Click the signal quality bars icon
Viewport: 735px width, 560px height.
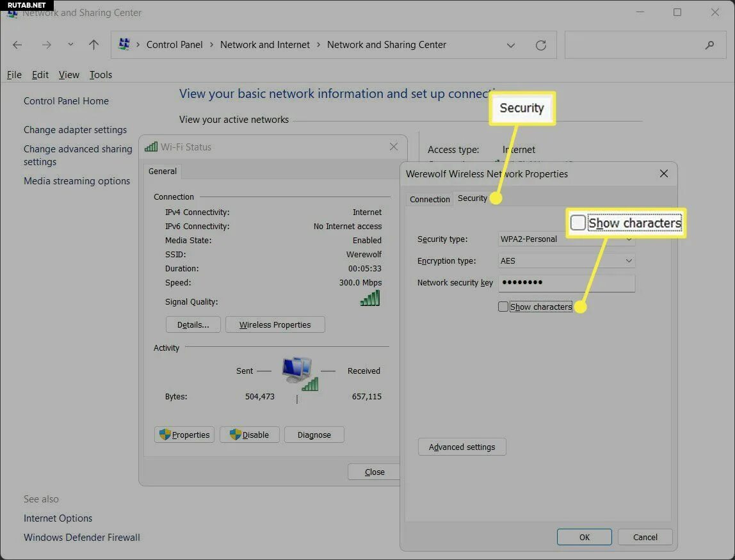[x=370, y=298]
